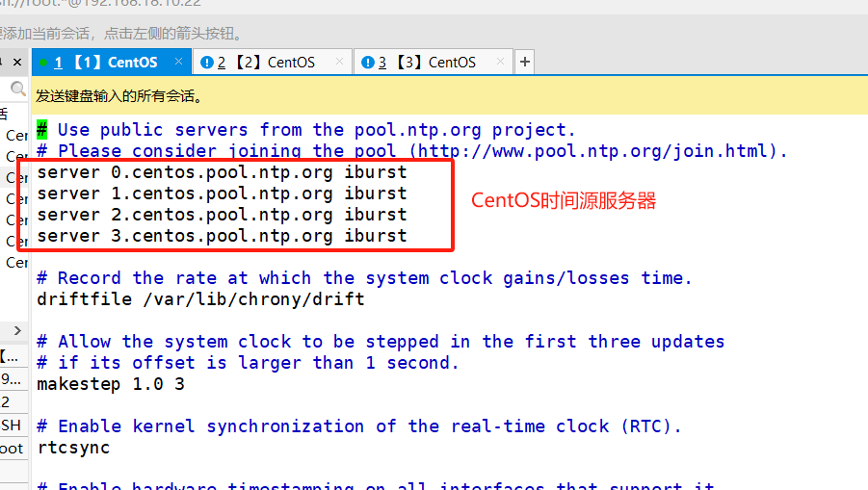This screenshot has height=490, width=868.
Task: Click the comment '# Use public servers' line
Action: pos(306,130)
